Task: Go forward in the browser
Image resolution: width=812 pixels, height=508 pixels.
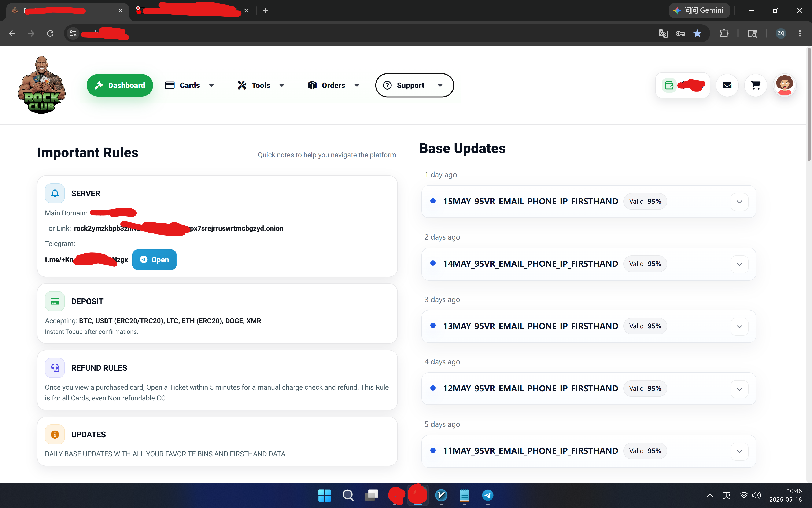Action: 31,33
